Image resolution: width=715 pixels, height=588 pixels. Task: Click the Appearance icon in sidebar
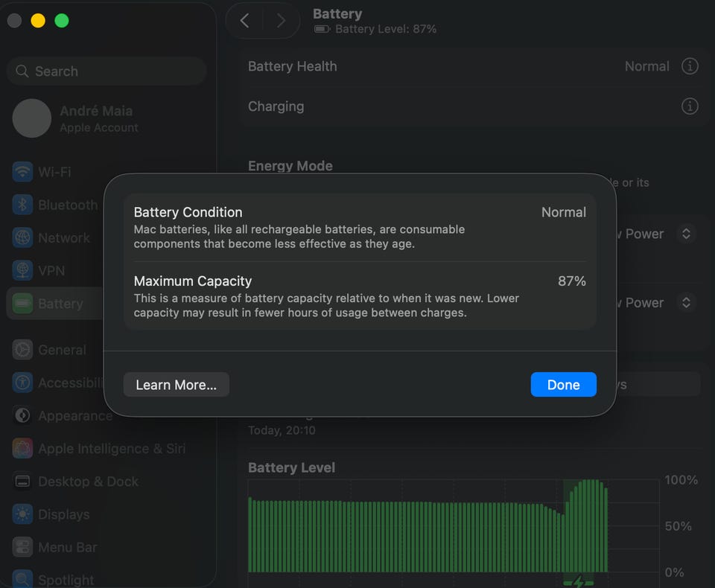22,416
